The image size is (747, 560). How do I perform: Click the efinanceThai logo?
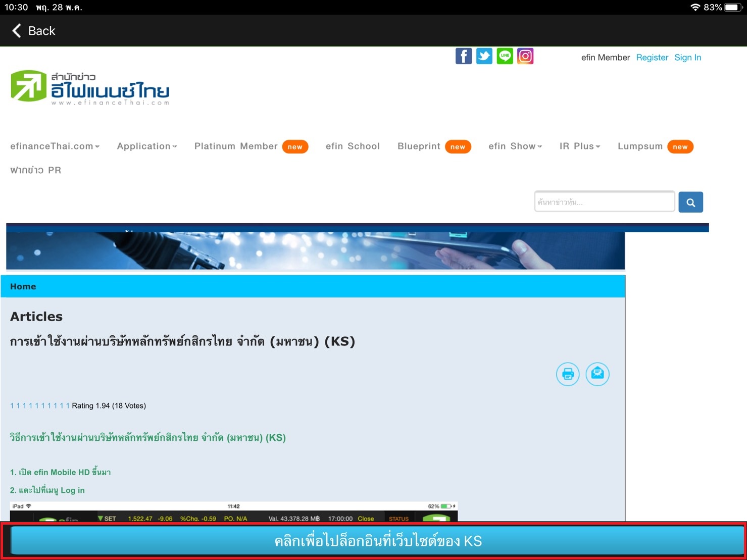90,87
